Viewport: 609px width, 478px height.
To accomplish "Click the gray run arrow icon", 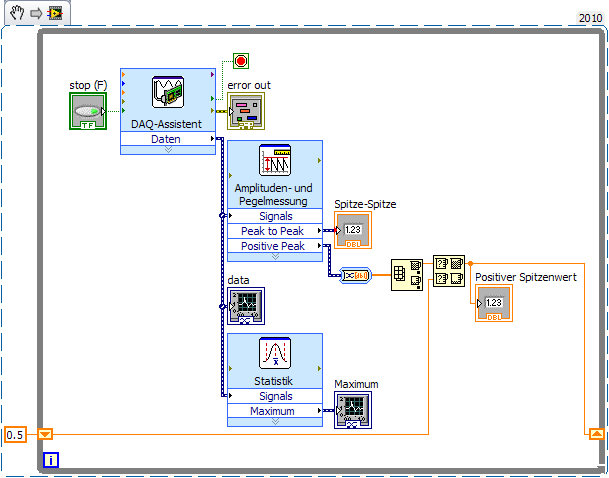I will [36, 14].
